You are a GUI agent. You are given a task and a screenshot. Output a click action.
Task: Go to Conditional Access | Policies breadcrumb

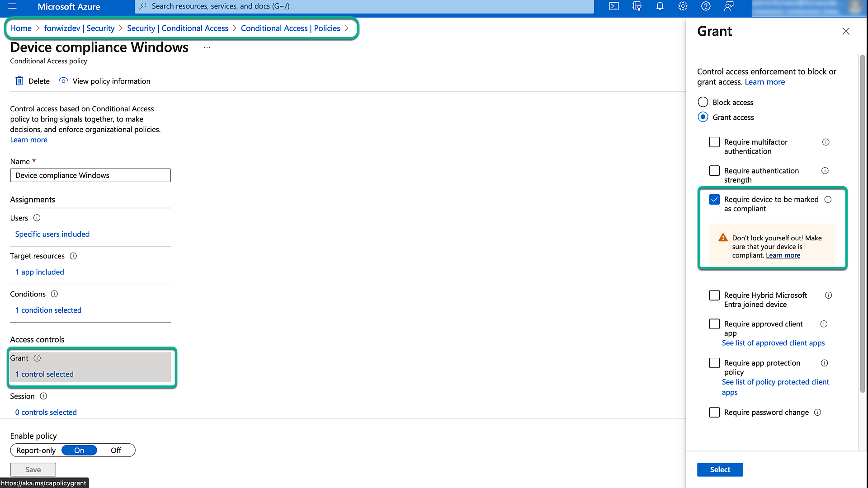(x=290, y=28)
